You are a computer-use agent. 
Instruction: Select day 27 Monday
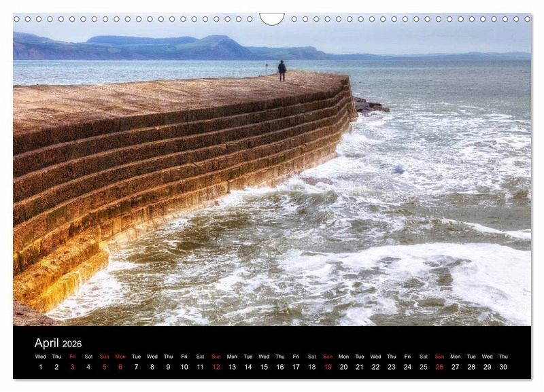click(x=456, y=367)
